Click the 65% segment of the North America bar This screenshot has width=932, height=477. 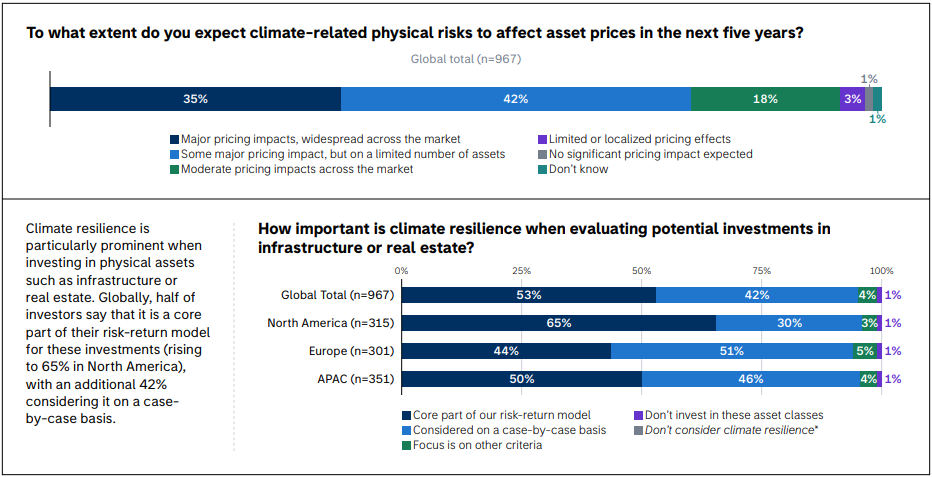coord(559,323)
